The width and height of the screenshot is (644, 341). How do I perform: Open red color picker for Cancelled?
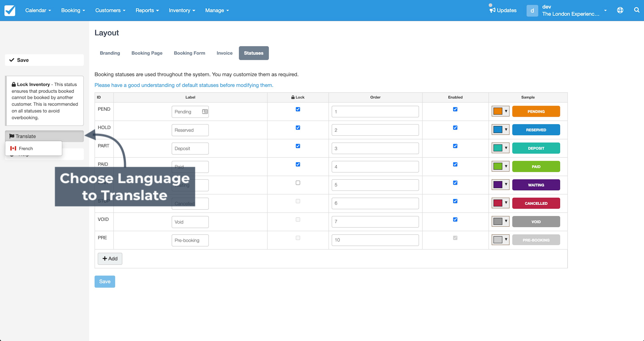click(x=501, y=203)
